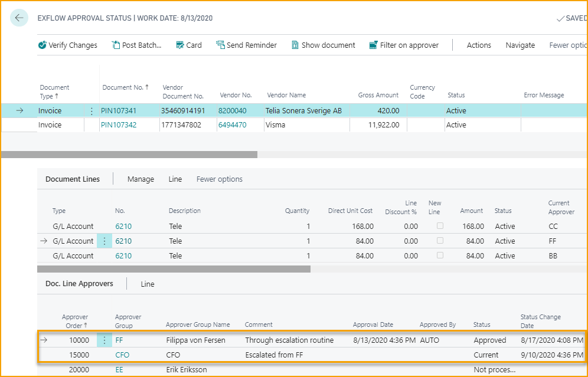This screenshot has width=588, height=377.
Task: Toggle New Line checkbox for 168.00 line
Action: 440,227
